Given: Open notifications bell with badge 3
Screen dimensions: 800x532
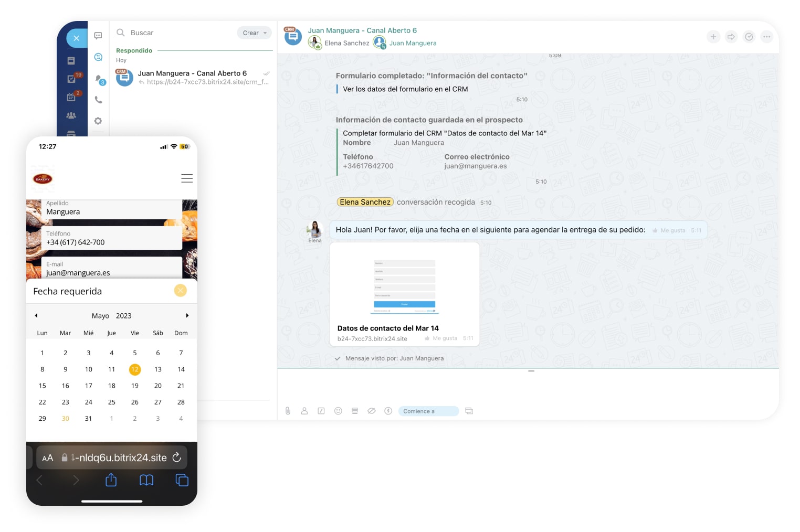Looking at the screenshot, I should pos(99,79).
